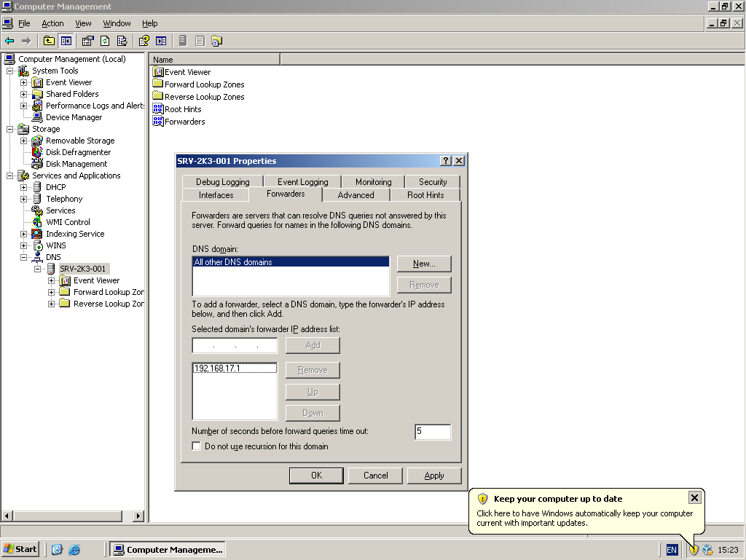Select All other DNS domains entry
This screenshot has width=746, height=560.
[291, 262]
